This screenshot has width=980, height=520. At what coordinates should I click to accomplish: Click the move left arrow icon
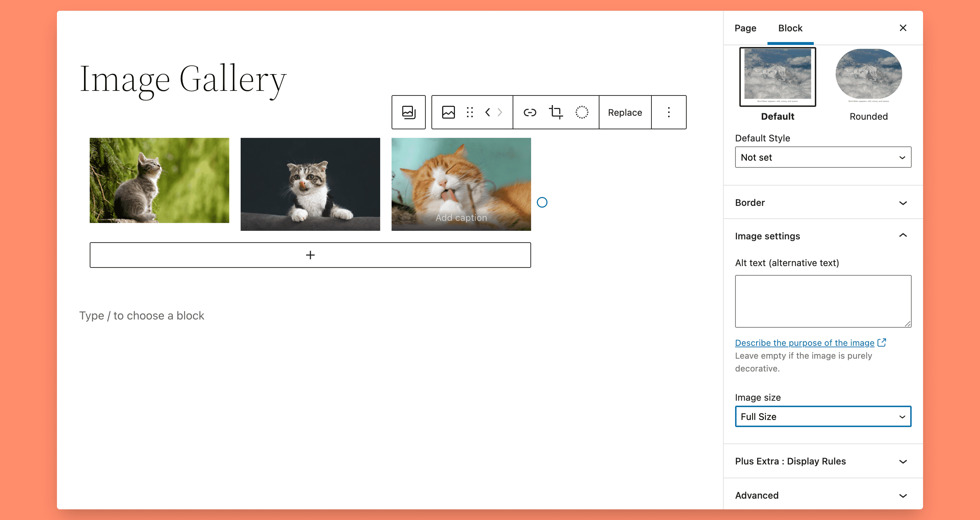[487, 111]
